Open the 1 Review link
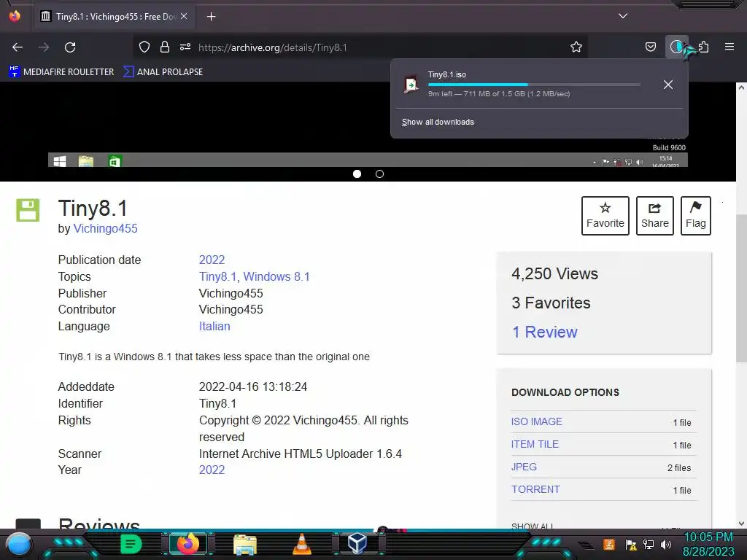This screenshot has width=747, height=560. pyautogui.click(x=544, y=332)
